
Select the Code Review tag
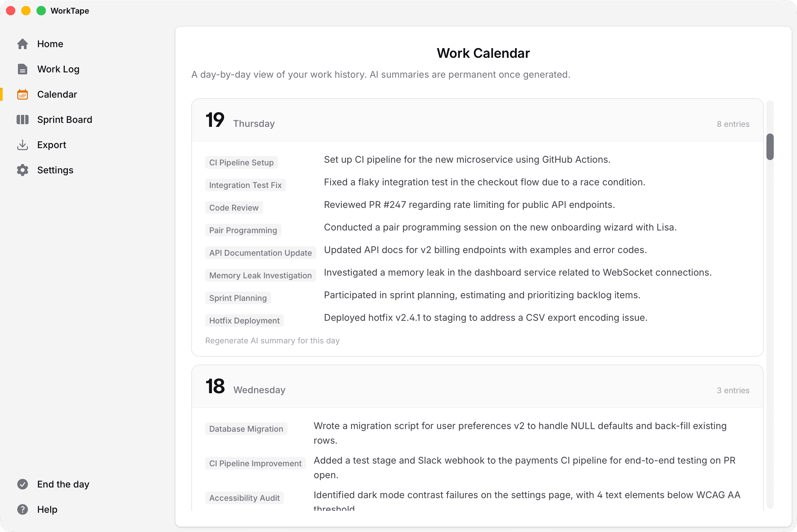tap(234, 207)
